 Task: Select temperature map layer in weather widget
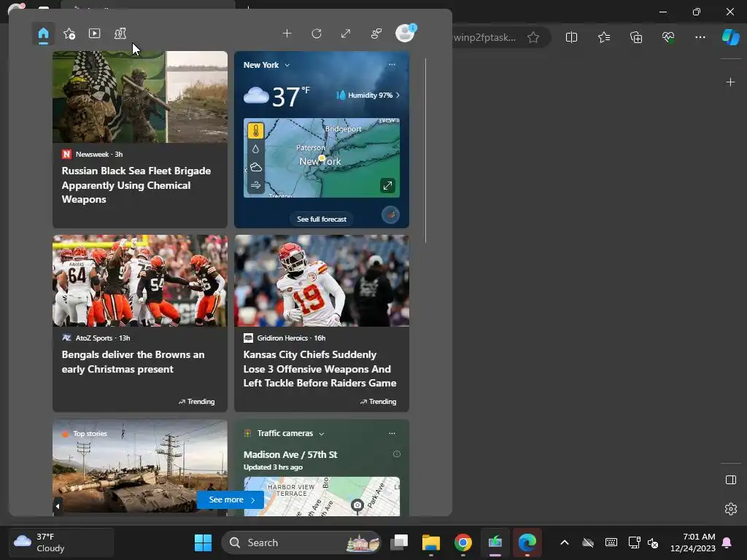coord(255,131)
